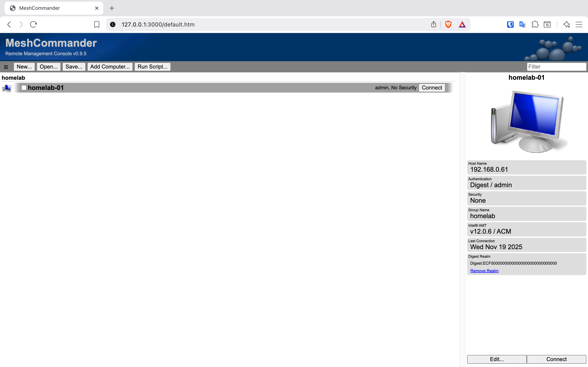
Task: Click into the Filter input field
Action: (x=556, y=67)
